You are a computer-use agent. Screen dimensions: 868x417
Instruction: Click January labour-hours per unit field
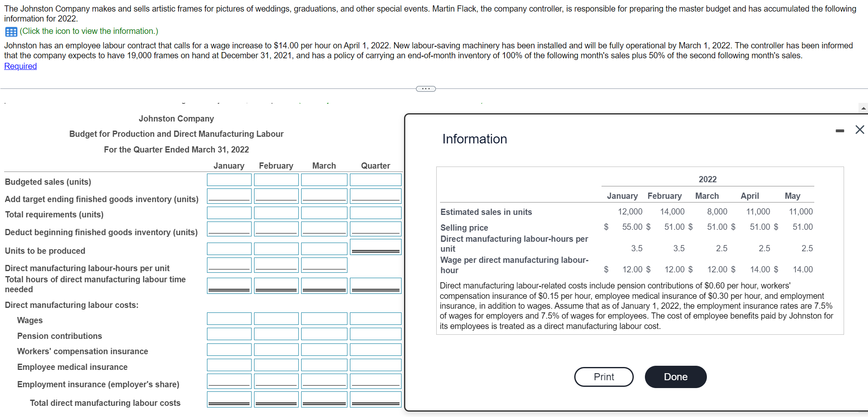coord(229,265)
